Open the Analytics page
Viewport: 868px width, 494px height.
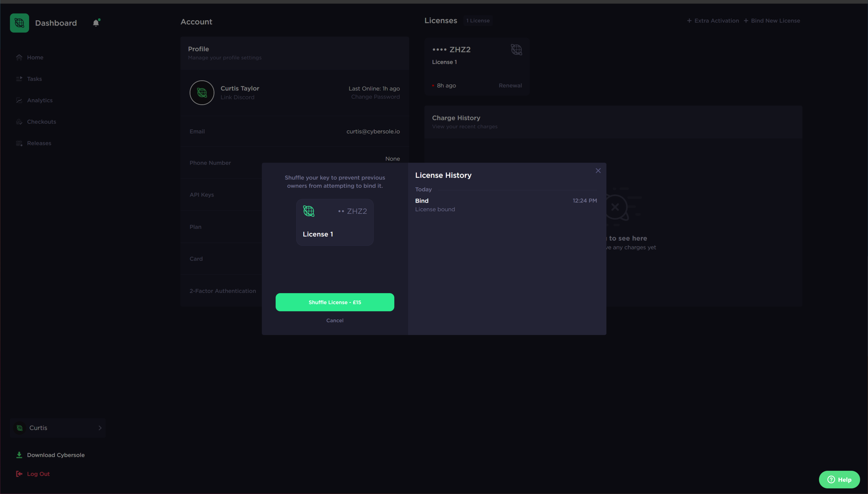point(40,100)
